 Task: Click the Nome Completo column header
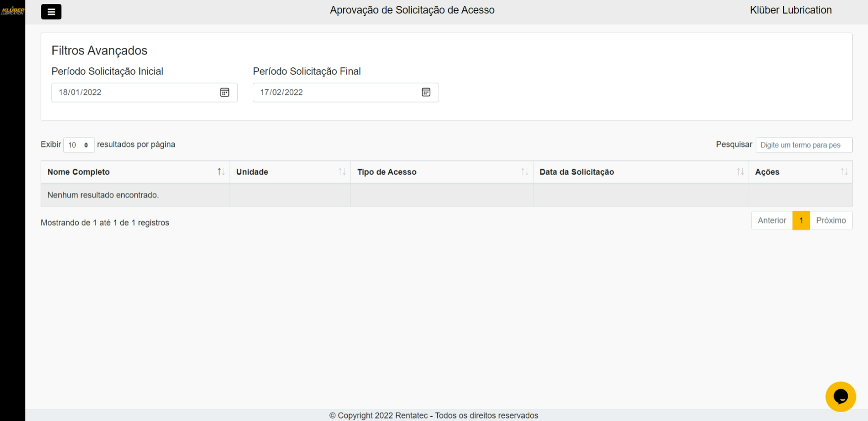[x=79, y=172]
